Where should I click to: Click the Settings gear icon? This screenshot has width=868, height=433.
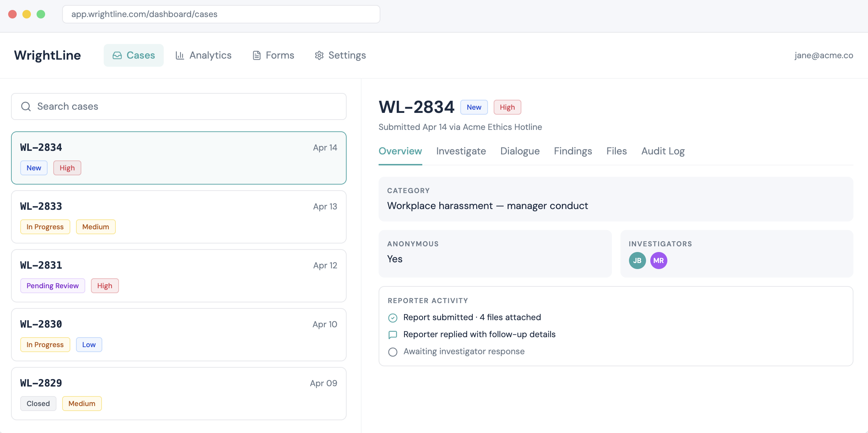[x=319, y=55]
